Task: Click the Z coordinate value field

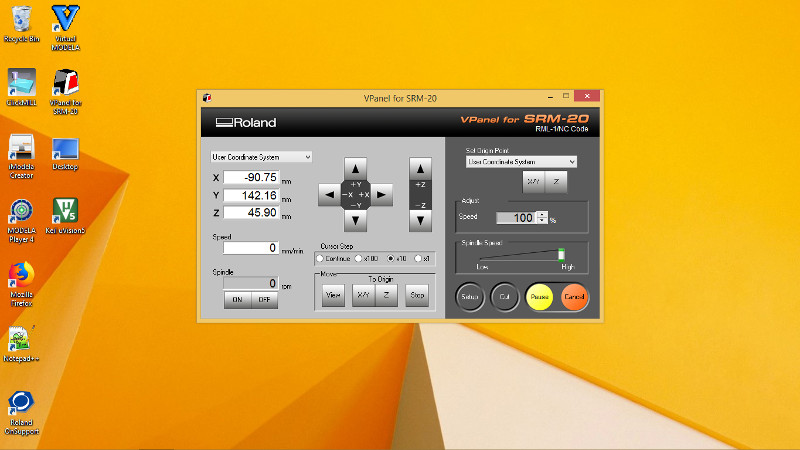Action: (252, 213)
